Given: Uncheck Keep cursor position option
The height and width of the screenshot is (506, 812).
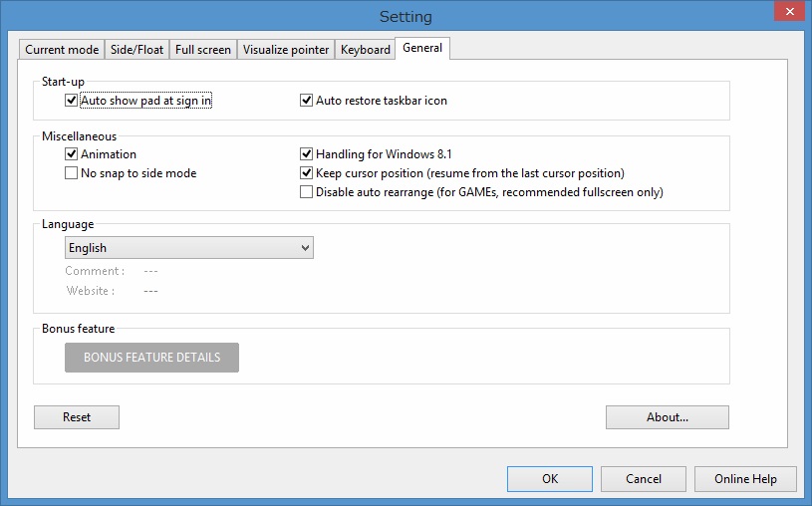Looking at the screenshot, I should (307, 173).
